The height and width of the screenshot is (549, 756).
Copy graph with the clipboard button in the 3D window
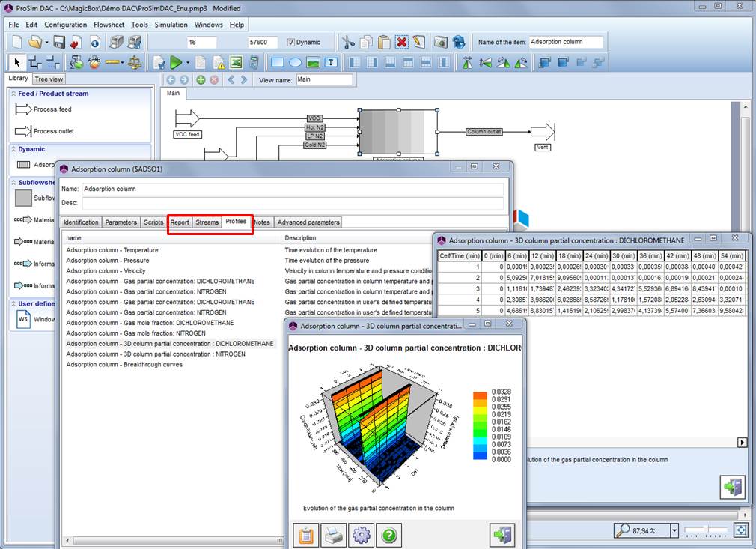pyautogui.click(x=305, y=535)
